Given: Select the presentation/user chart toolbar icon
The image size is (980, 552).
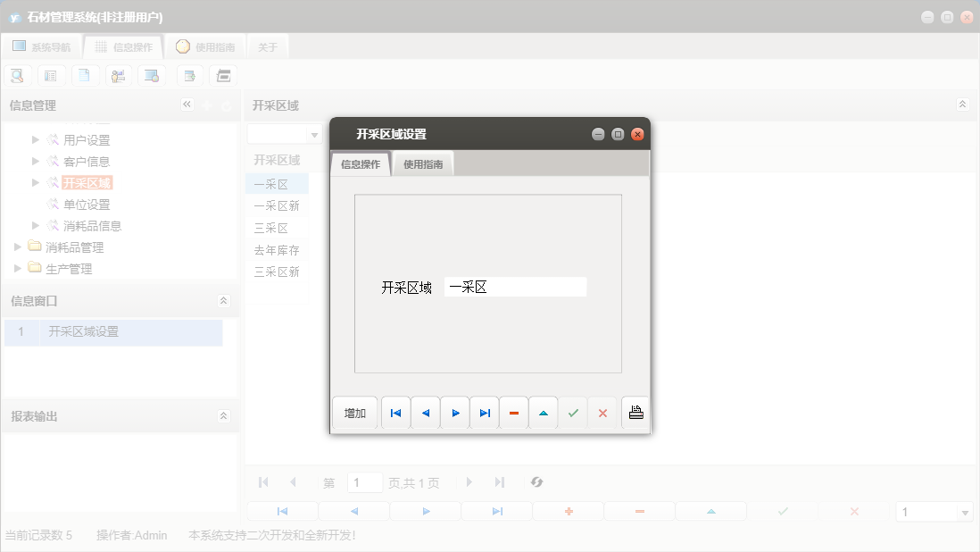Looking at the screenshot, I should coord(118,75).
